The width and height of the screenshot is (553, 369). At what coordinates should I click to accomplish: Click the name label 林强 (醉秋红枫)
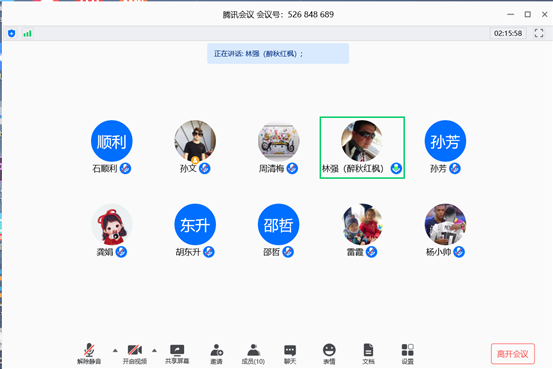pos(353,169)
